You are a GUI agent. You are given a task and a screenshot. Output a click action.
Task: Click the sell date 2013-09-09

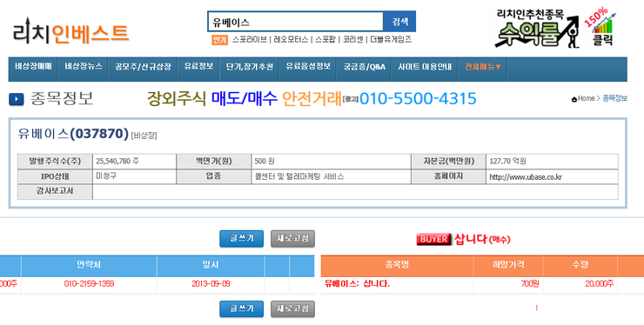point(211,284)
